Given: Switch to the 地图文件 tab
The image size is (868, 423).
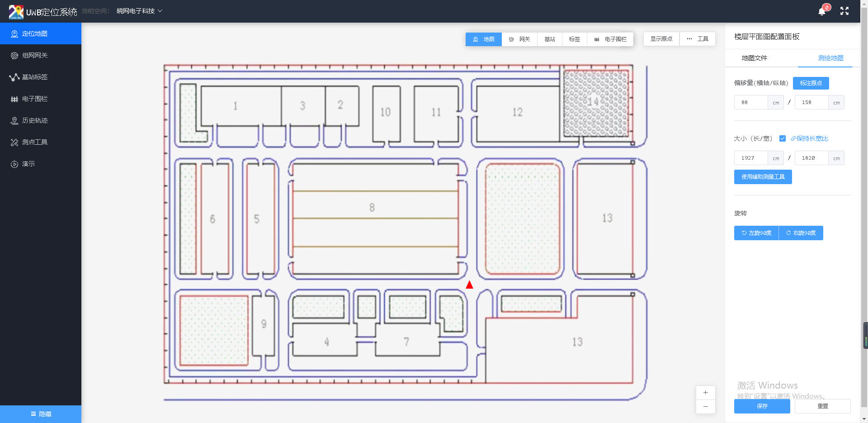Looking at the screenshot, I should tap(754, 58).
